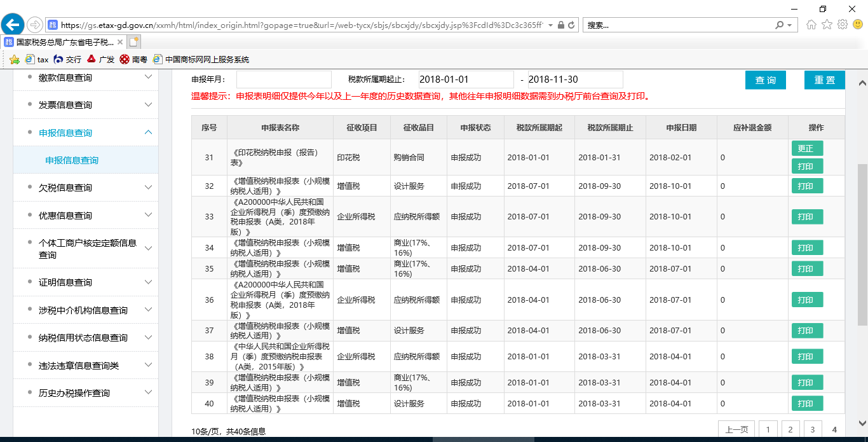This screenshot has width=868, height=442.
Task: Click 打印 button in row 36
Action: (807, 300)
